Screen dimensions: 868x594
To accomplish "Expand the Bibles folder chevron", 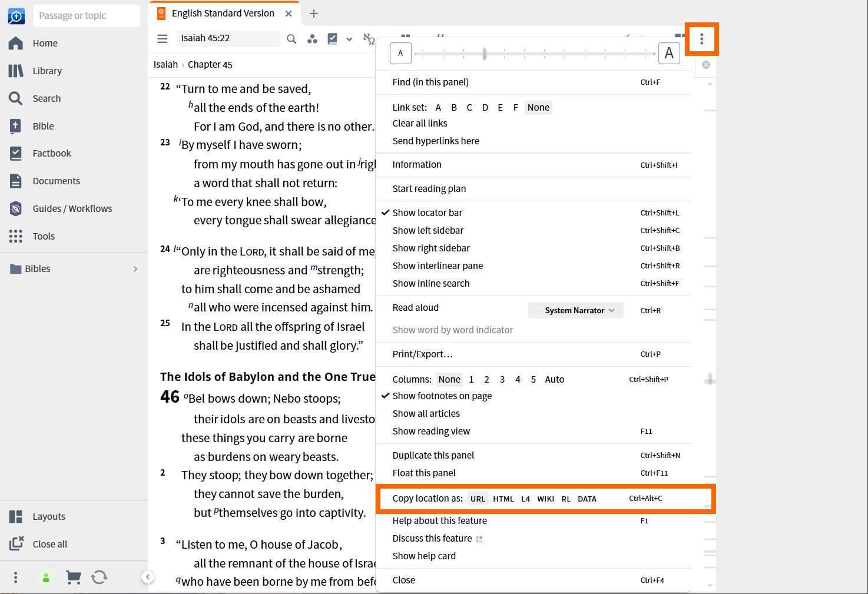I will pyautogui.click(x=135, y=268).
